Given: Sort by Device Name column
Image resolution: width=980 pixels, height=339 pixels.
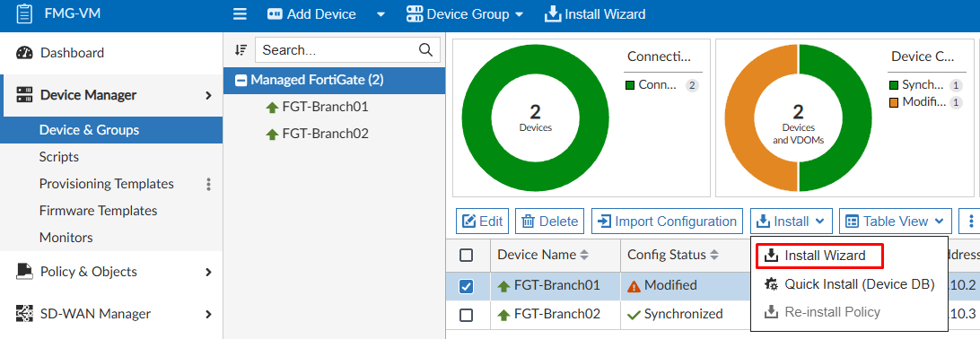Looking at the screenshot, I should pos(543,255).
